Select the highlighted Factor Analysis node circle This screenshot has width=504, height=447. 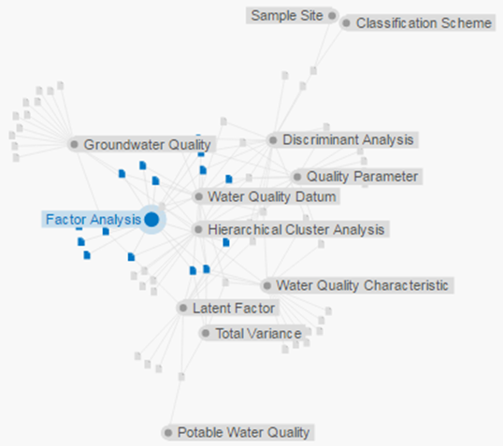[x=151, y=220]
